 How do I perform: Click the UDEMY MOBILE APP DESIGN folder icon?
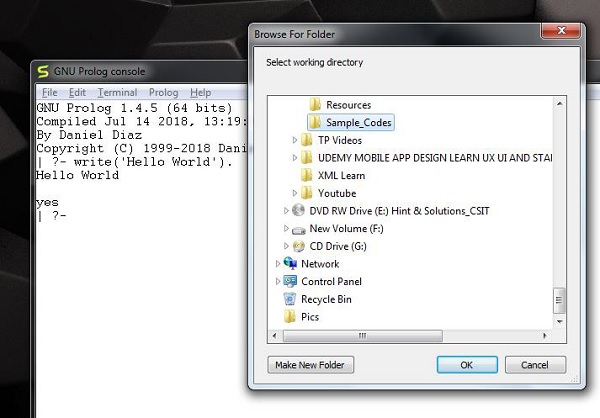(x=307, y=158)
